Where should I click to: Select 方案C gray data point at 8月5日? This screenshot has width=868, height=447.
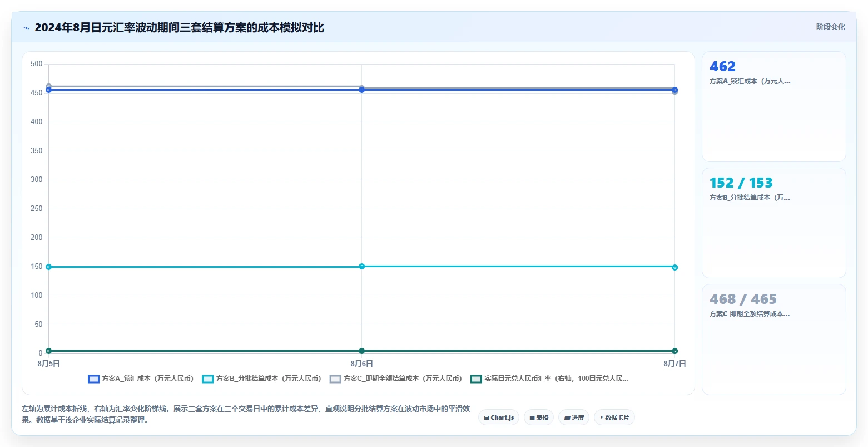point(49,86)
